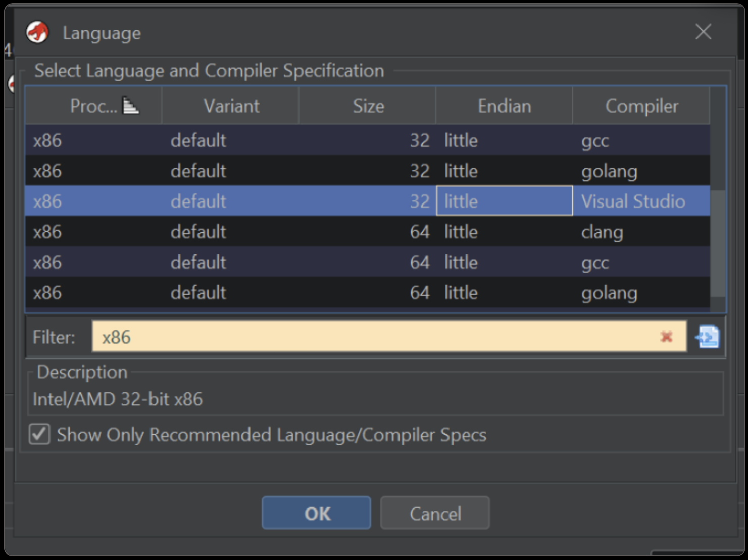The height and width of the screenshot is (560, 748).
Task: Pick the x86 64-bit clang entry
Action: (x=354, y=232)
